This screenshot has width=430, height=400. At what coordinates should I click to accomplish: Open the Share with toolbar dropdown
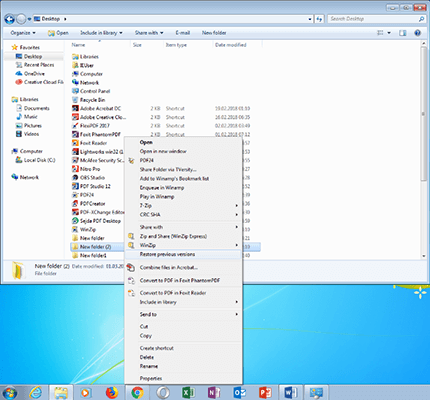149,33
